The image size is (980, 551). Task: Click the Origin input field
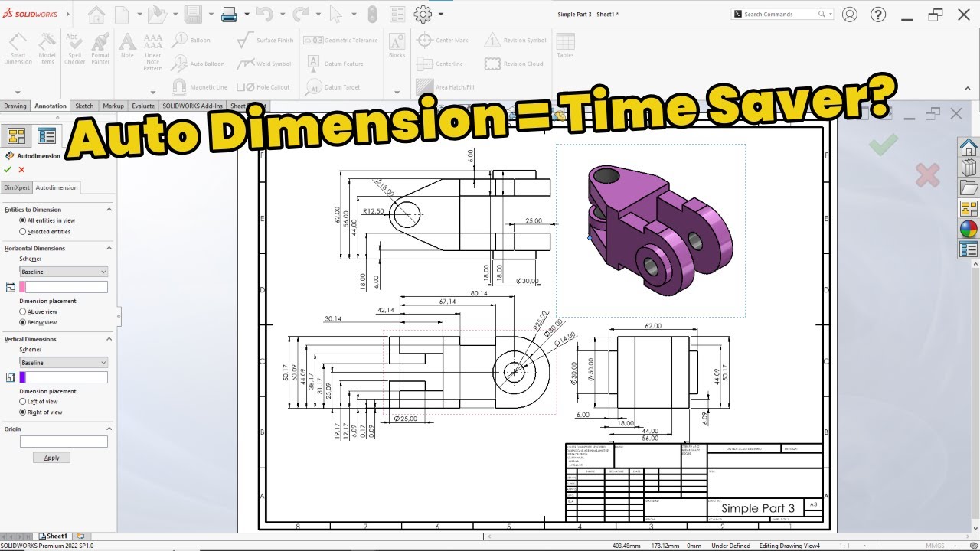pyautogui.click(x=64, y=442)
